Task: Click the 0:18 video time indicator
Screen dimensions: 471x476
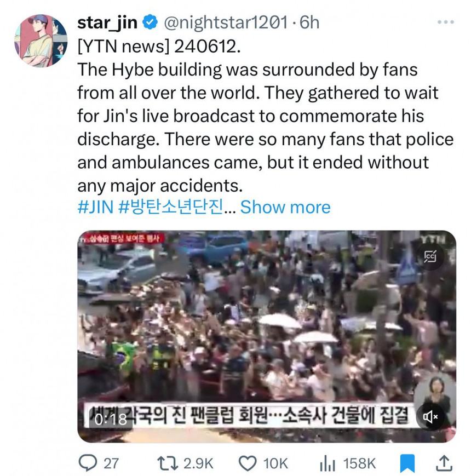Action: point(111,420)
